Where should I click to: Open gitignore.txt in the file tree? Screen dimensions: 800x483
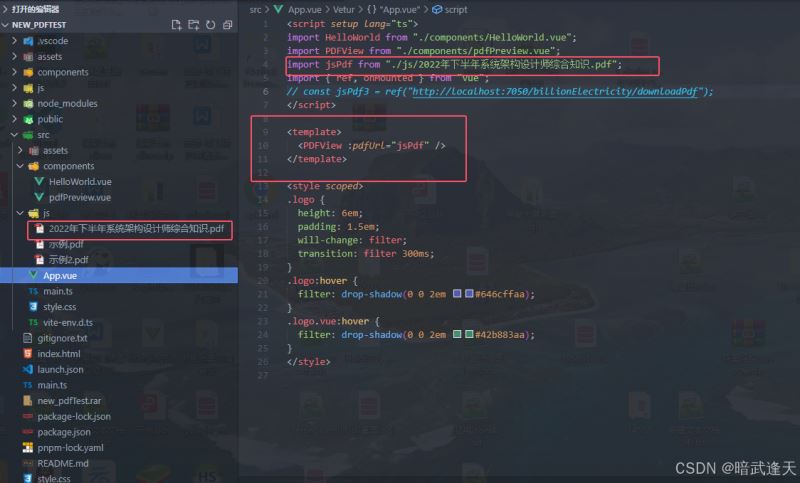click(62, 338)
